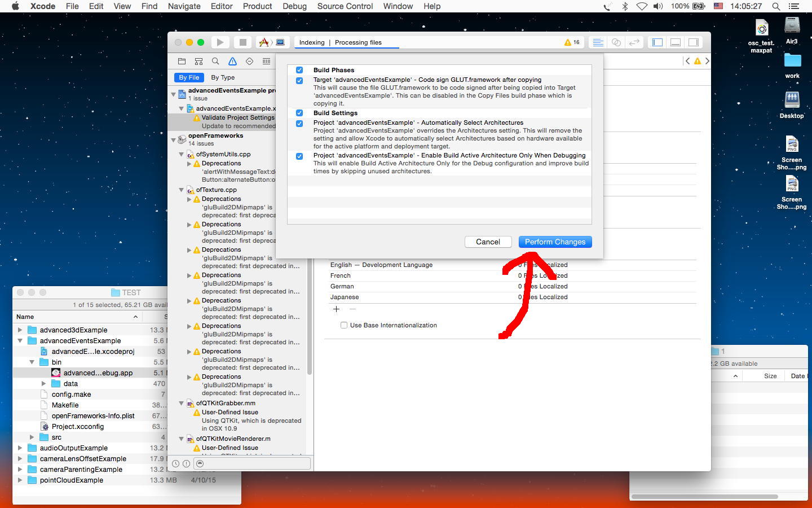This screenshot has height=508, width=812.
Task: Open the Project navigator
Action: pos(182,61)
